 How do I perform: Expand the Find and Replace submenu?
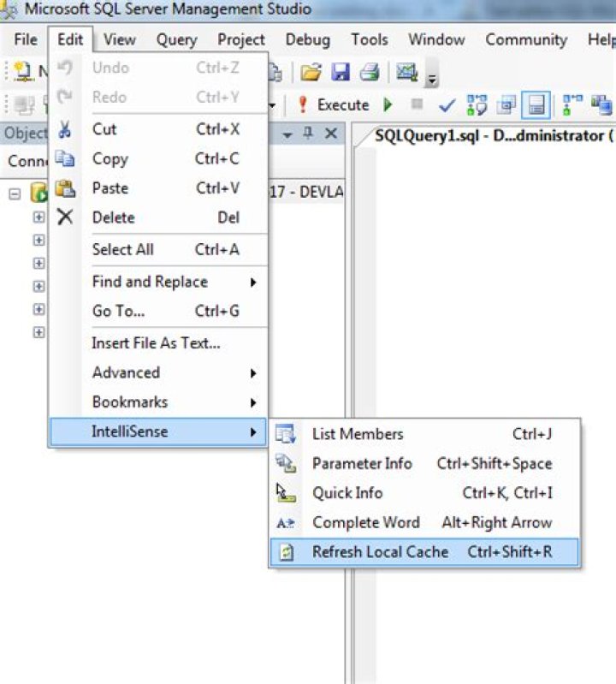(x=158, y=282)
